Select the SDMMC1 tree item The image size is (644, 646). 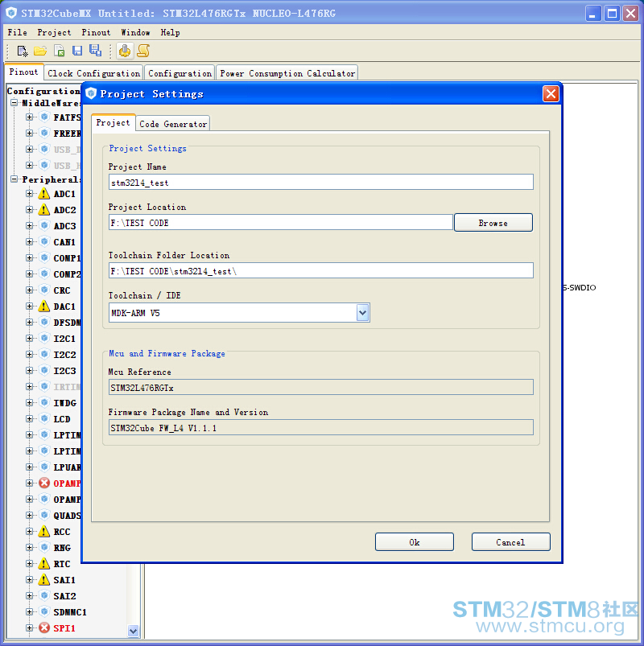pos(70,611)
